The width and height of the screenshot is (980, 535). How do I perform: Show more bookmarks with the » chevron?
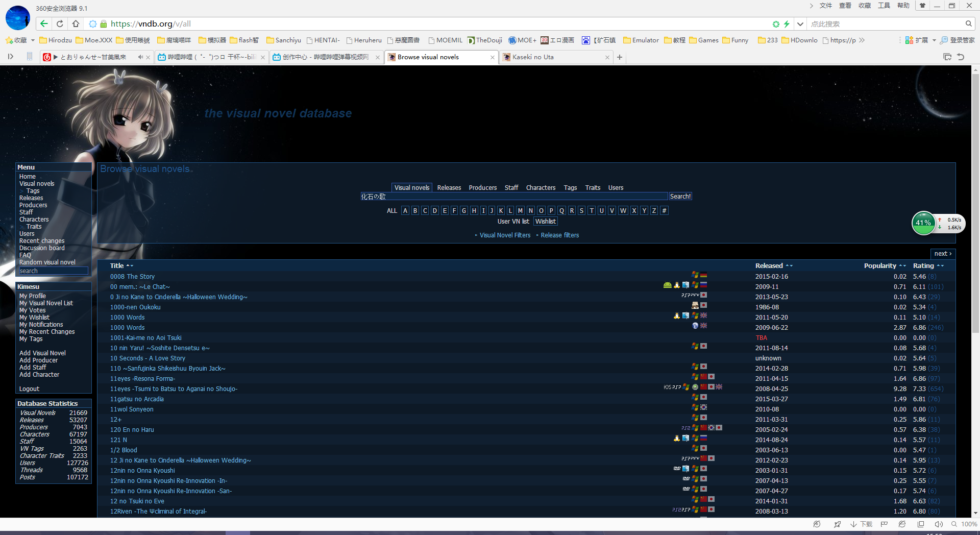click(x=862, y=40)
